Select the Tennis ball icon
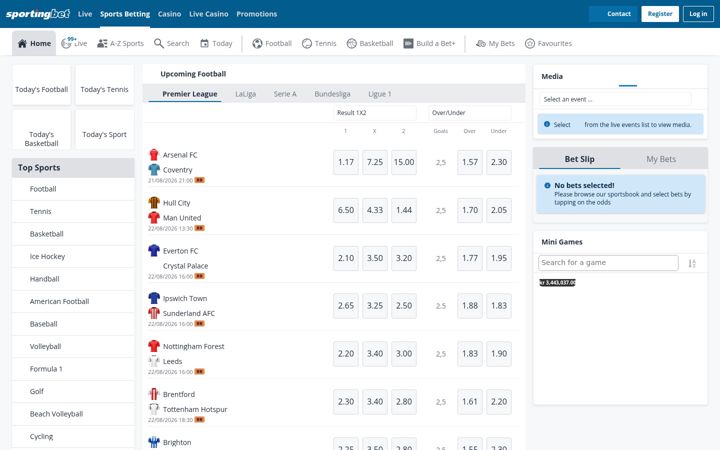Screen dimensions: 720x450 click(307, 43)
